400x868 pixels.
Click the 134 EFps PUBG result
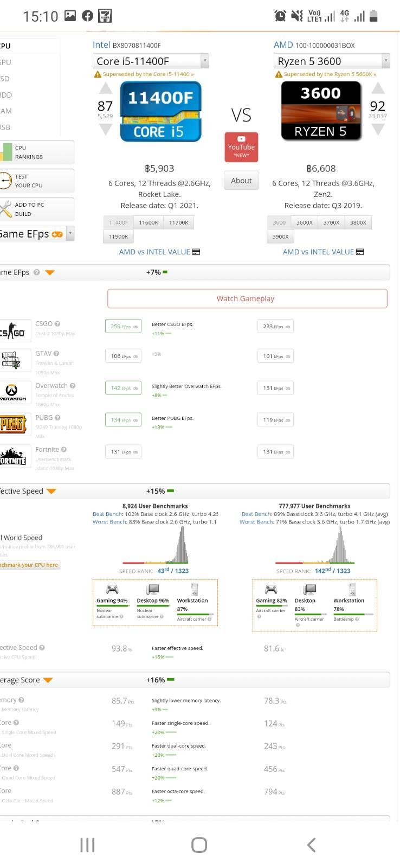[x=123, y=420]
